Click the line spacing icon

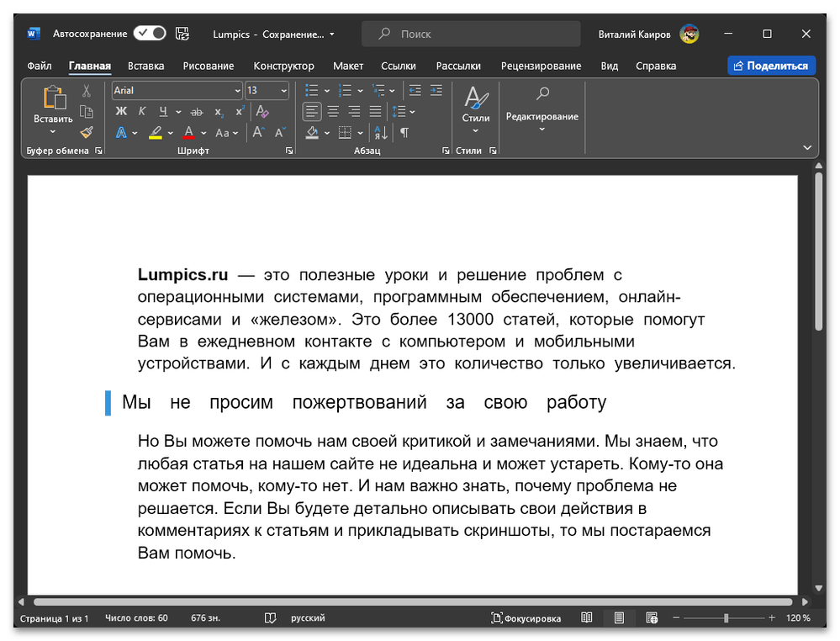(399, 112)
